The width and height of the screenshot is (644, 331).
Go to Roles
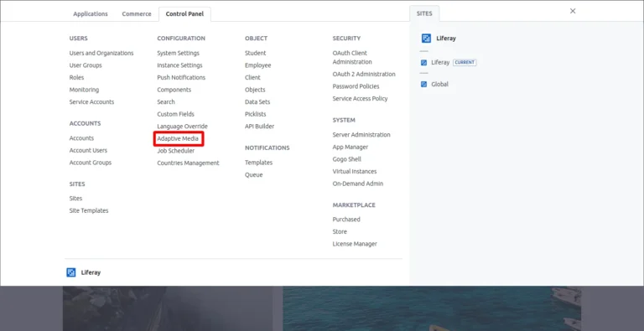pos(76,78)
